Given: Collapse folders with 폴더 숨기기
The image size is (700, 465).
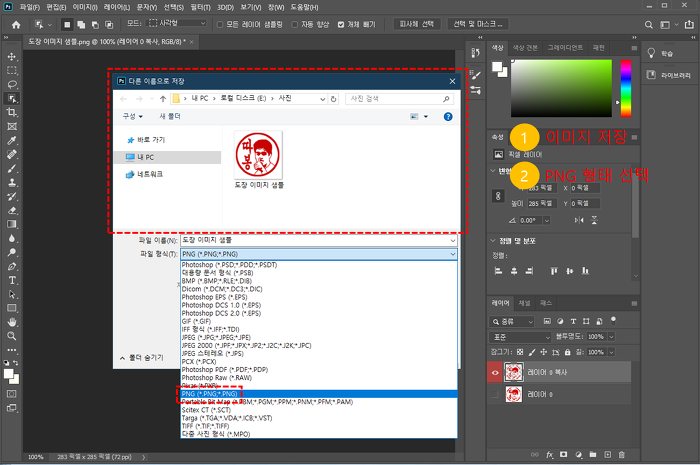Looking at the screenshot, I should click(x=142, y=358).
